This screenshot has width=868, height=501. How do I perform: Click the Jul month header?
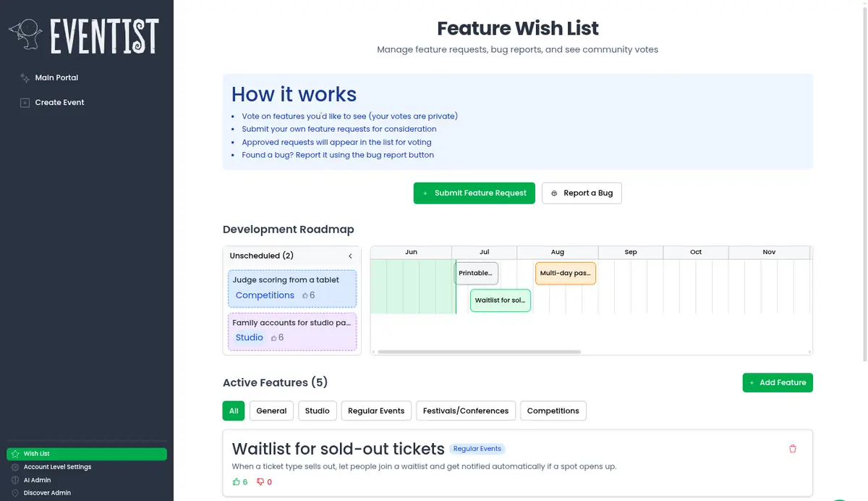coord(484,252)
